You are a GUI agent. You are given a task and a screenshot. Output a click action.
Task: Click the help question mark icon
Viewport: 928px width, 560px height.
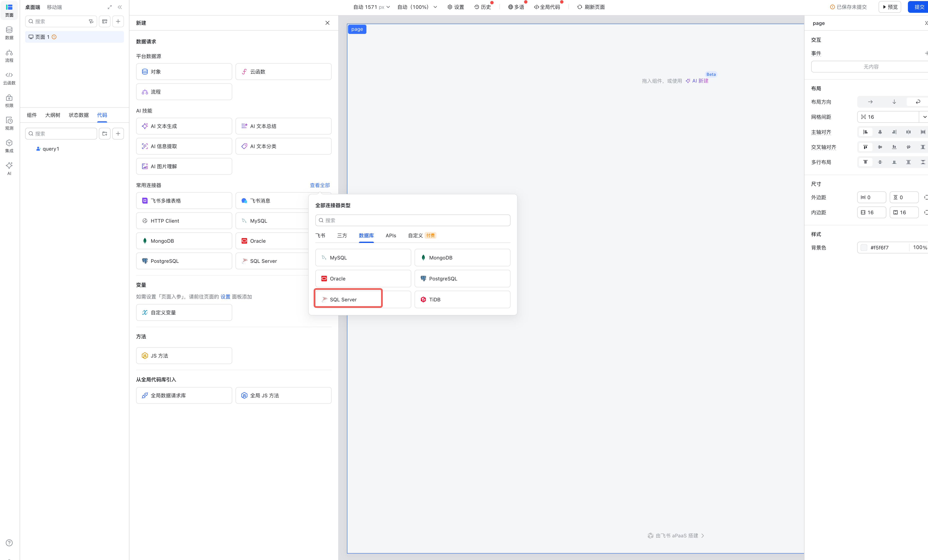point(9,543)
